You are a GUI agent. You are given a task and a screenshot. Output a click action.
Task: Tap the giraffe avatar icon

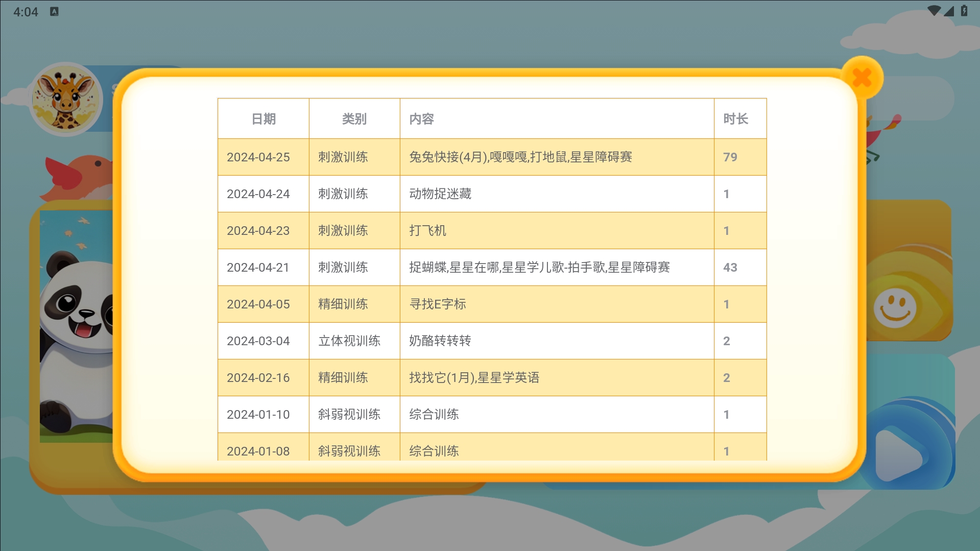65,99
